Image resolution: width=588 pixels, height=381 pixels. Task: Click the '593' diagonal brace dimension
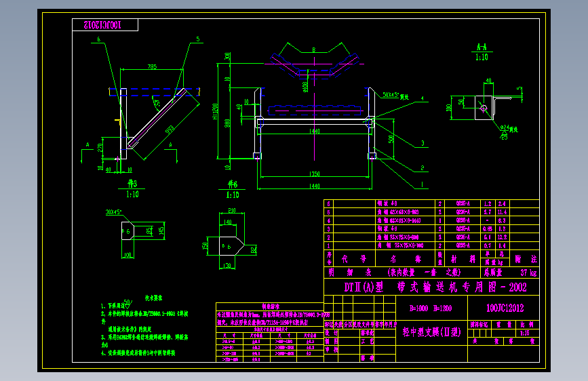(170, 130)
